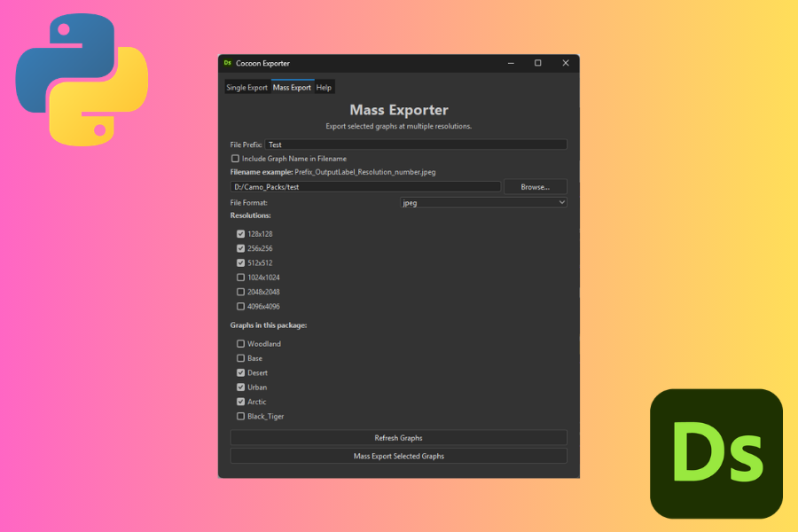Click the Export selected graphs subtitle

[398, 126]
